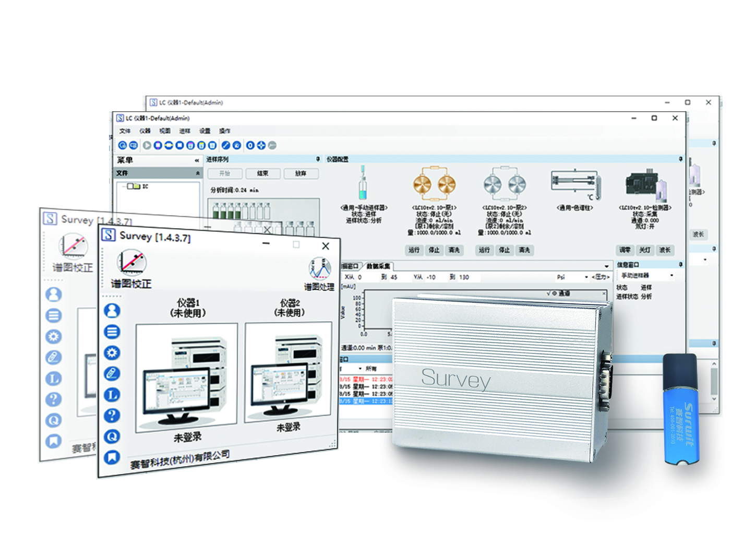Click the 'L' icon in back Survey window
The image size is (756, 544).
point(53,378)
